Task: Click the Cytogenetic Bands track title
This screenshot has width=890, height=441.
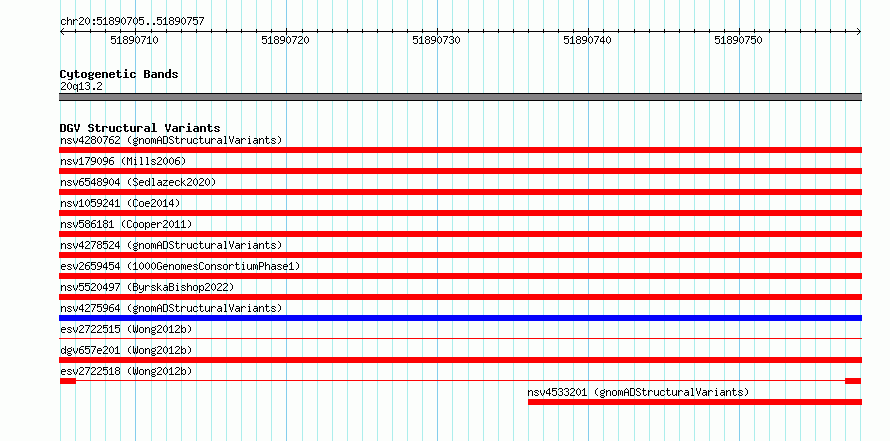Action: coord(119,74)
